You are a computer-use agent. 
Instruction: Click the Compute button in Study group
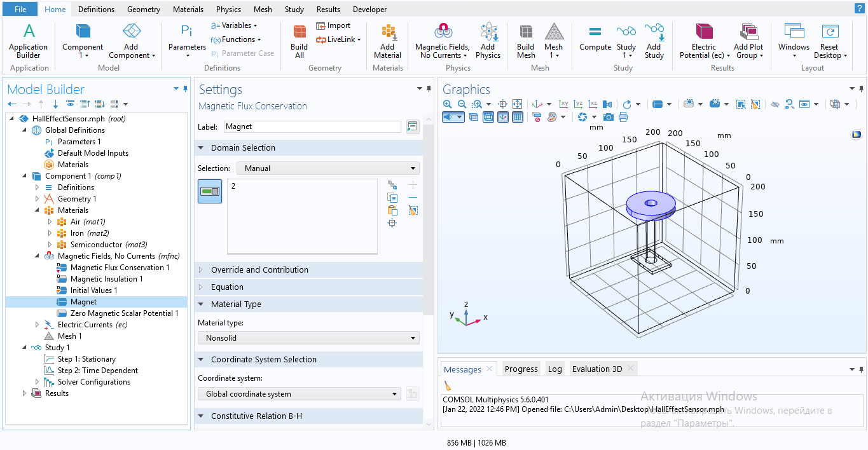[595, 38]
